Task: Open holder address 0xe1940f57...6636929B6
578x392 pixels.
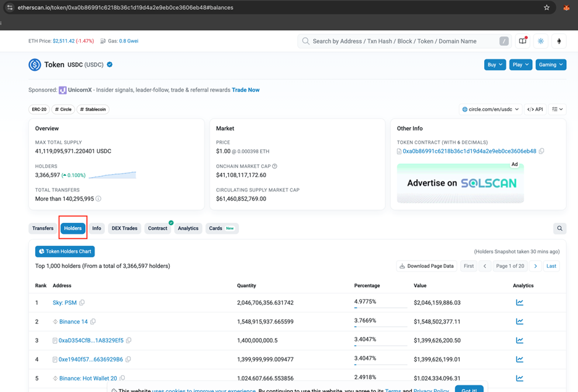Action: click(91, 359)
